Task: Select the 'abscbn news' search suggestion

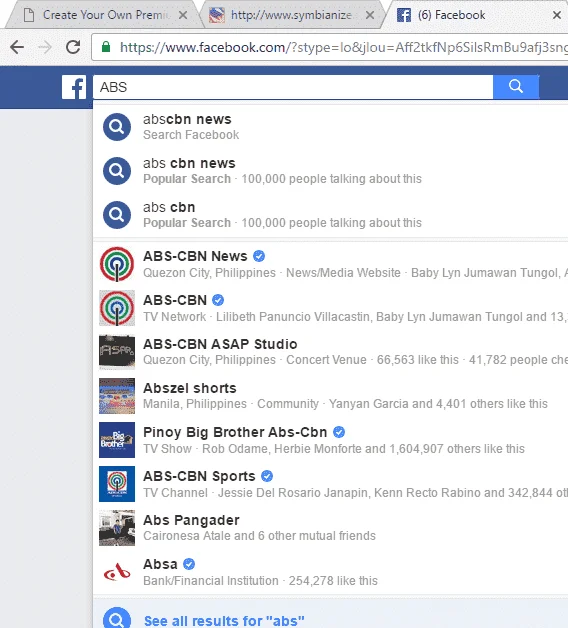Action: click(x=330, y=127)
